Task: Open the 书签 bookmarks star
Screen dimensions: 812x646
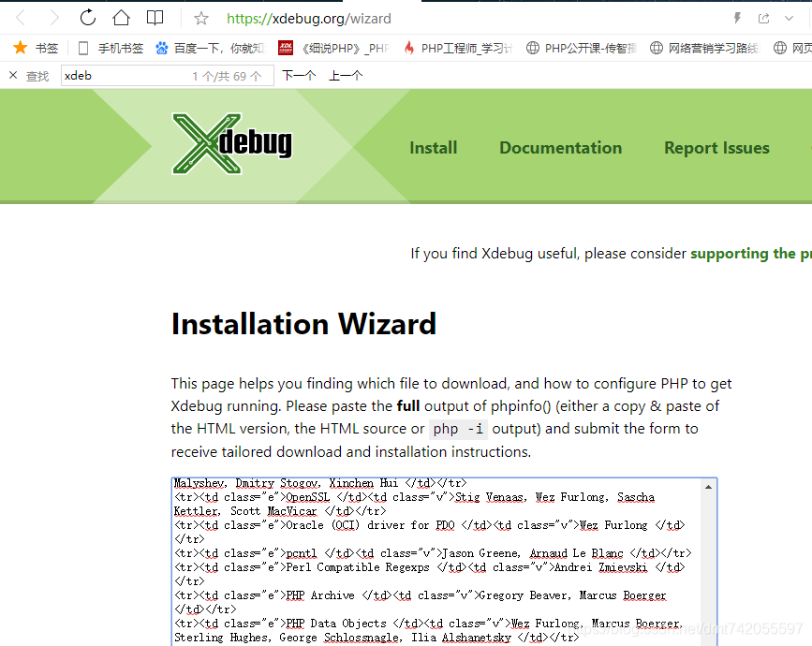Action: click(37, 48)
